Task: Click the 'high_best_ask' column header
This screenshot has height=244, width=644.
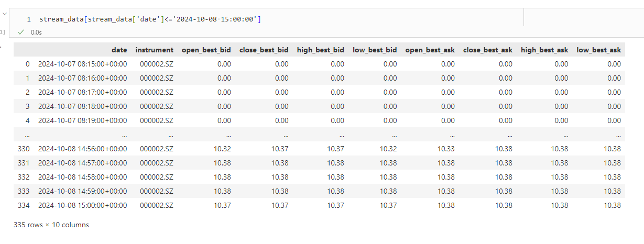Action: tap(544, 50)
